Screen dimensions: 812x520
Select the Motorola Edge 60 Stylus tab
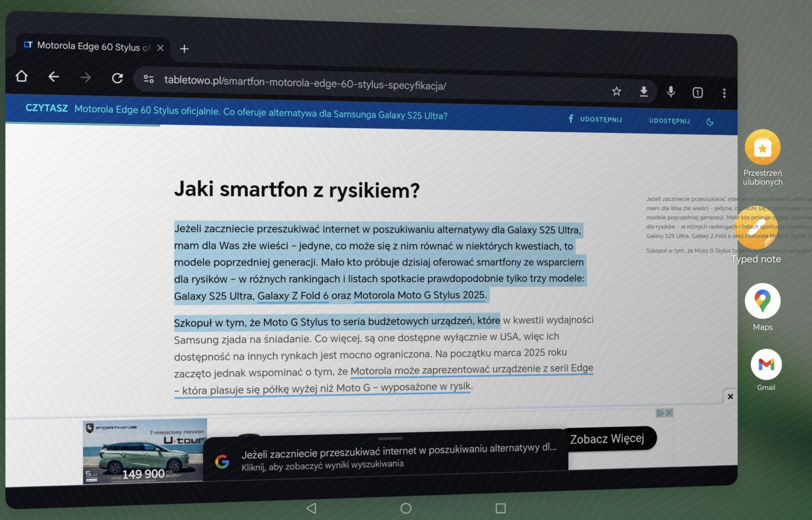click(x=93, y=46)
